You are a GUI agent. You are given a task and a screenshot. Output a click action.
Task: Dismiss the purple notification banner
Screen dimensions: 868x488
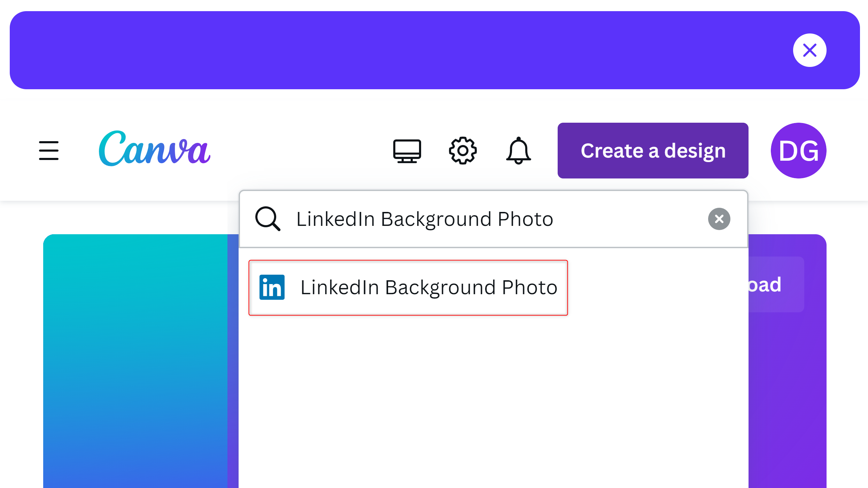click(x=809, y=50)
